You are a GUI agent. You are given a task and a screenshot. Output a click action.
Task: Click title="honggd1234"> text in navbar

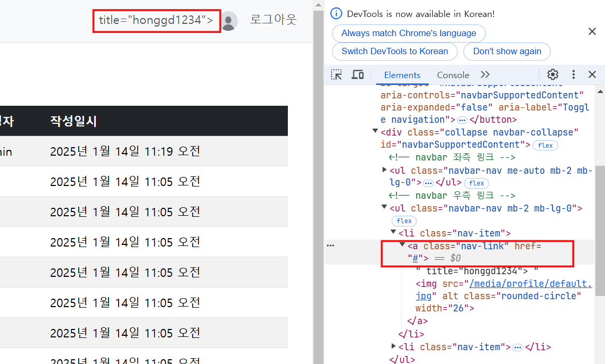(x=156, y=20)
